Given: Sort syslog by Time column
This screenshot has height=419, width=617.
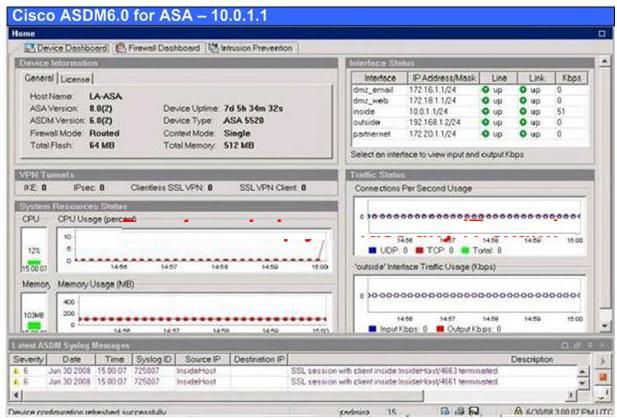Looking at the screenshot, I should click(114, 359).
